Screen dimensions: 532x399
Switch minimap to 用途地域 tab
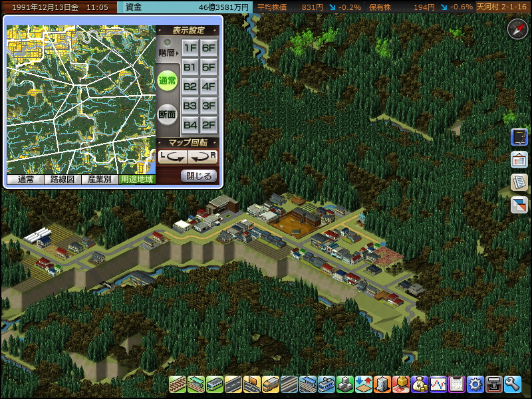[x=137, y=179]
